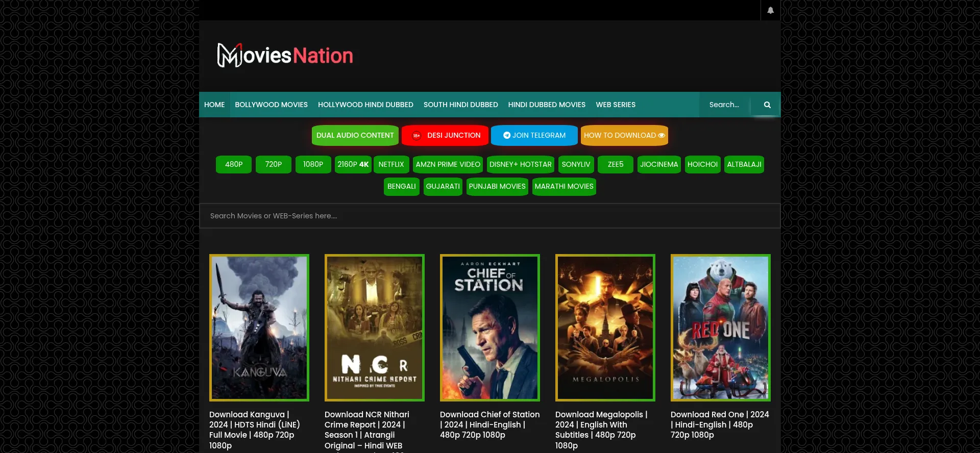
Task: Click the notification bell icon
Action: [x=770, y=10]
